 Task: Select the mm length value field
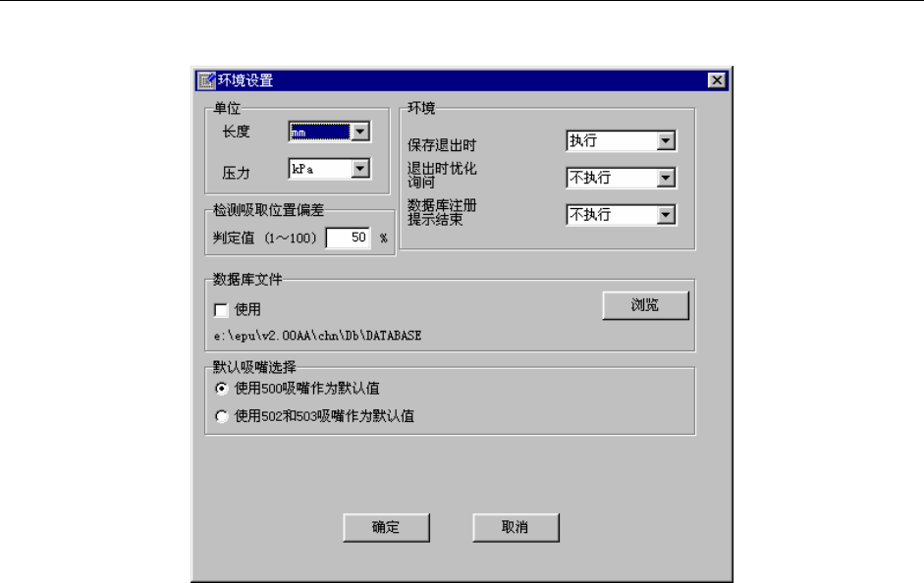[319, 132]
